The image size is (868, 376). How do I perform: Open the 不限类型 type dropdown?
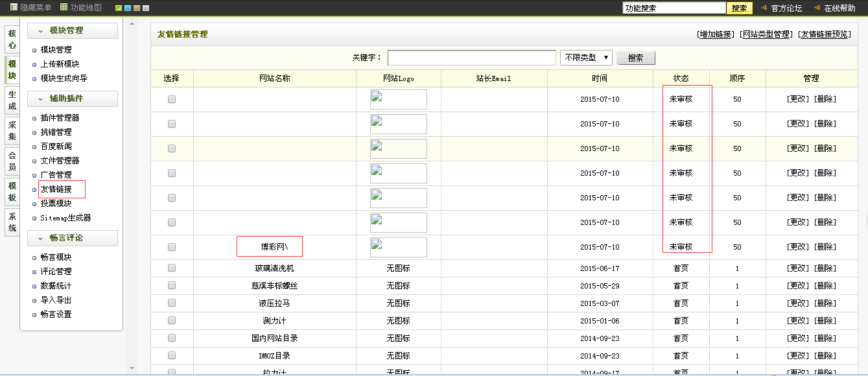coord(586,58)
